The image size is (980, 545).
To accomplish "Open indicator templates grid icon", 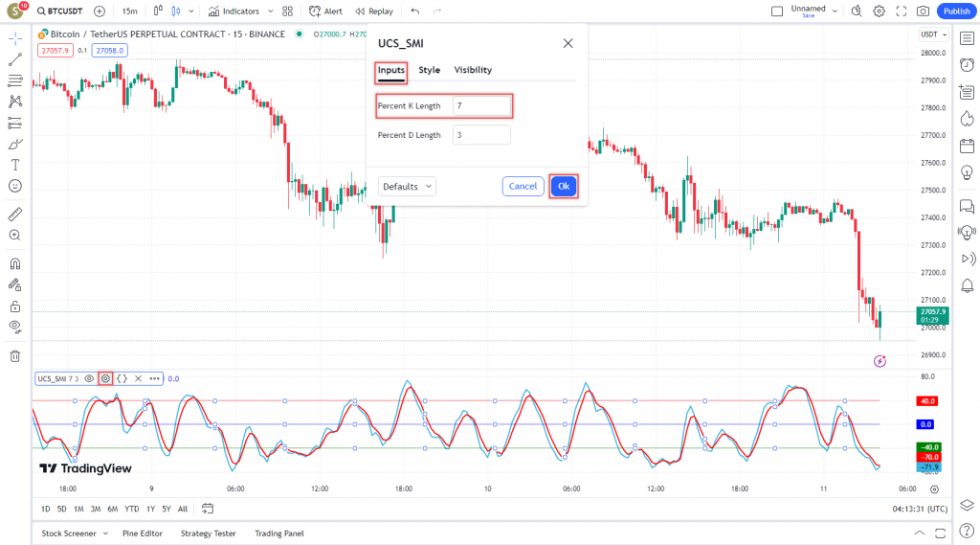I will tap(287, 11).
